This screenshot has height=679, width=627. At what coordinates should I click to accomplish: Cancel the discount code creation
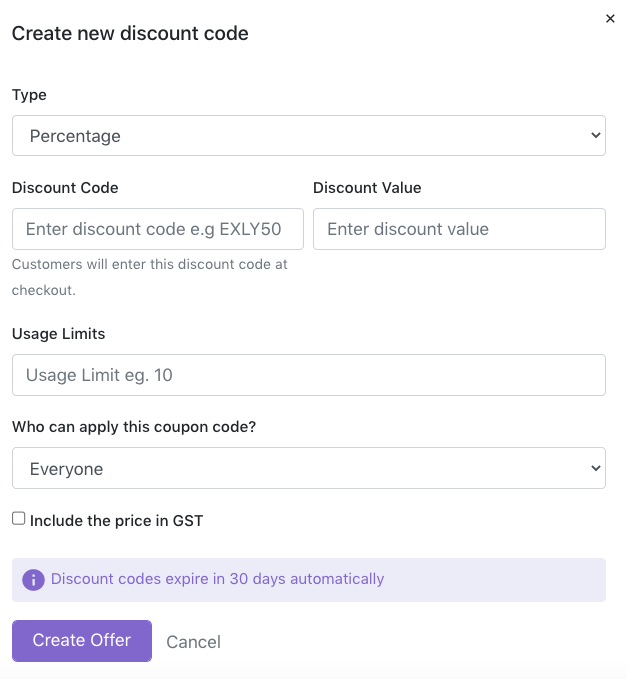(x=194, y=642)
